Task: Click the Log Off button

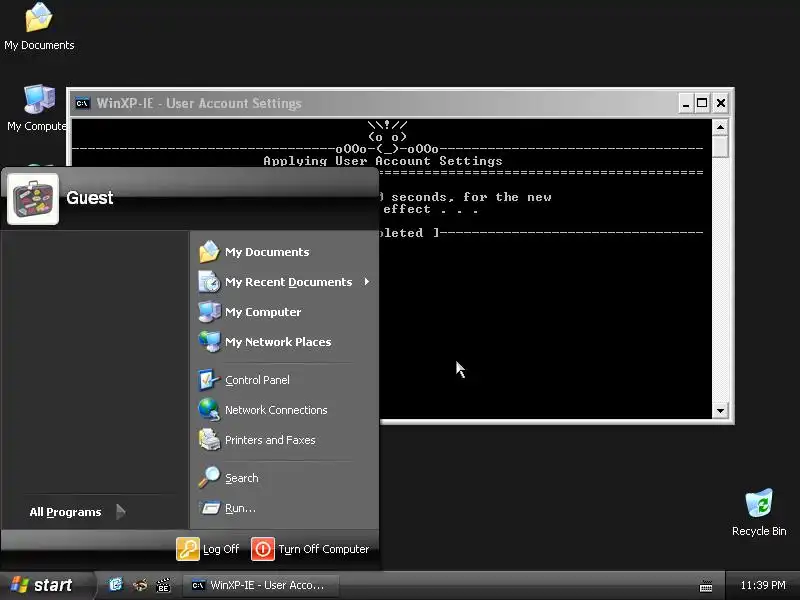Action: point(208,549)
